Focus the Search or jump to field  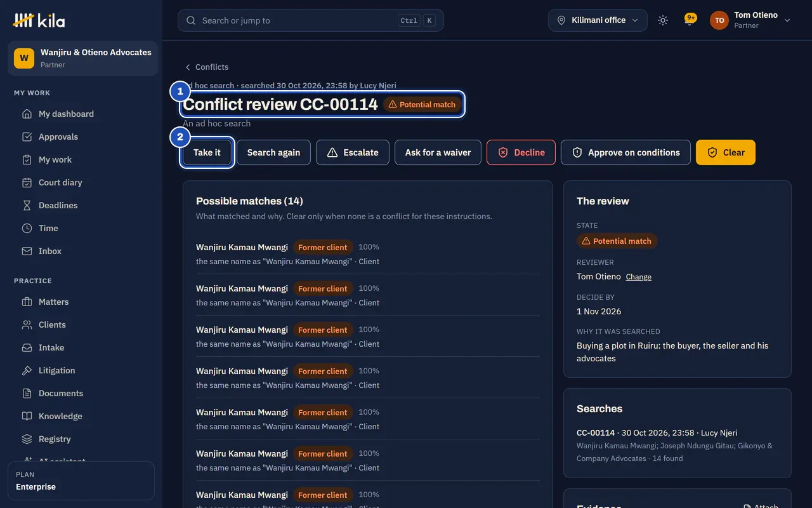click(x=311, y=20)
